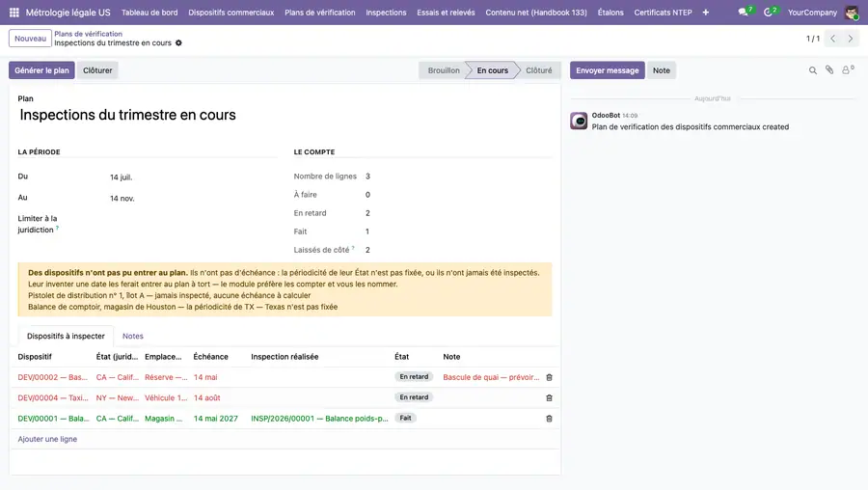This screenshot has width=868, height=490.
Task: Sort by Note column header
Action: coord(451,357)
